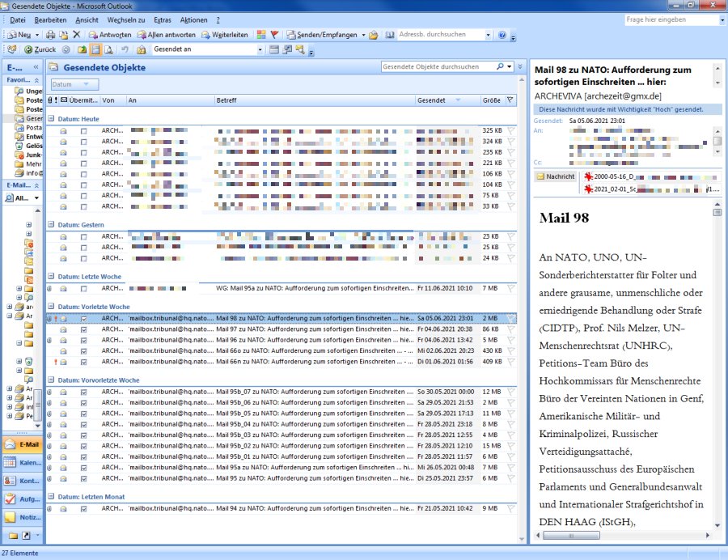Click the red Follow Up flag icon

(274, 35)
